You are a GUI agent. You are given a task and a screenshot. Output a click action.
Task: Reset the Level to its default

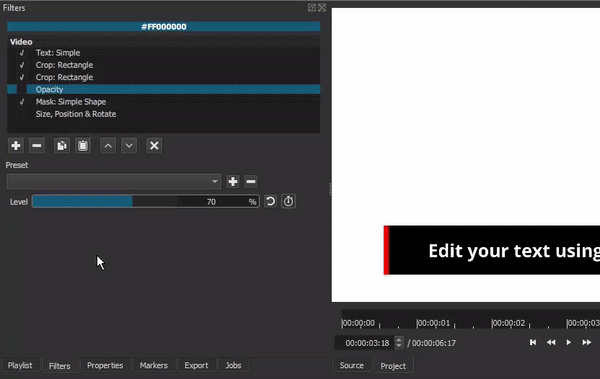click(271, 201)
